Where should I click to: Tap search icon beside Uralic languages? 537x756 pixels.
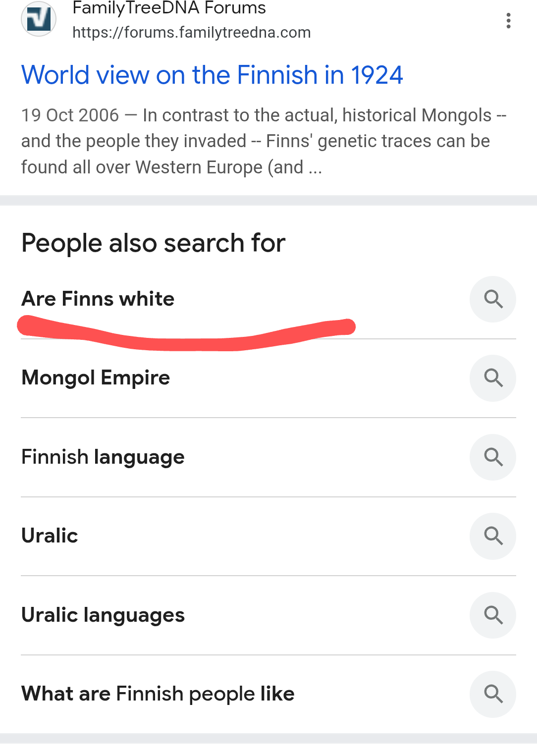[x=493, y=615]
